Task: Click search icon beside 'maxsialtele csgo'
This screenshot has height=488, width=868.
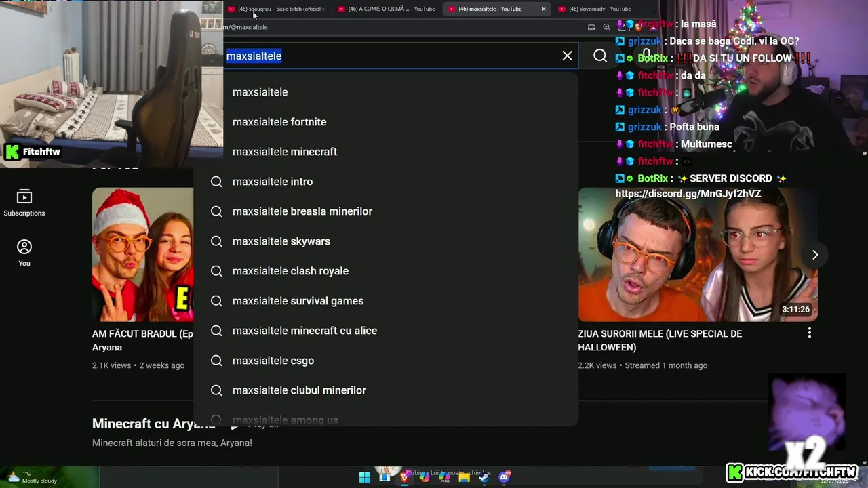Action: [216, 361]
